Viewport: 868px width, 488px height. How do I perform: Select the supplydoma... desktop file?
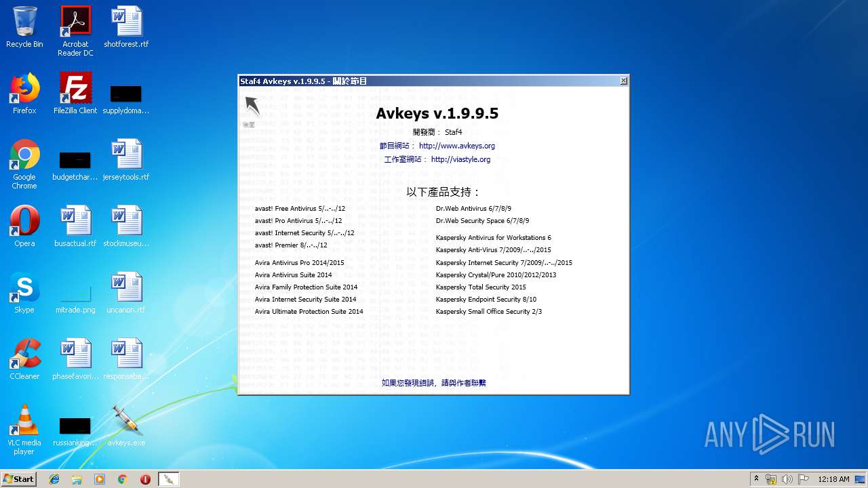pyautogui.click(x=126, y=98)
